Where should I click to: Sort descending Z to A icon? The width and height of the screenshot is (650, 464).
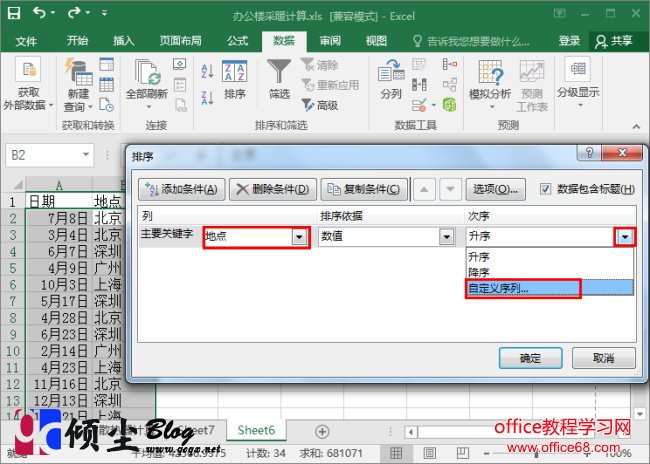click(207, 98)
